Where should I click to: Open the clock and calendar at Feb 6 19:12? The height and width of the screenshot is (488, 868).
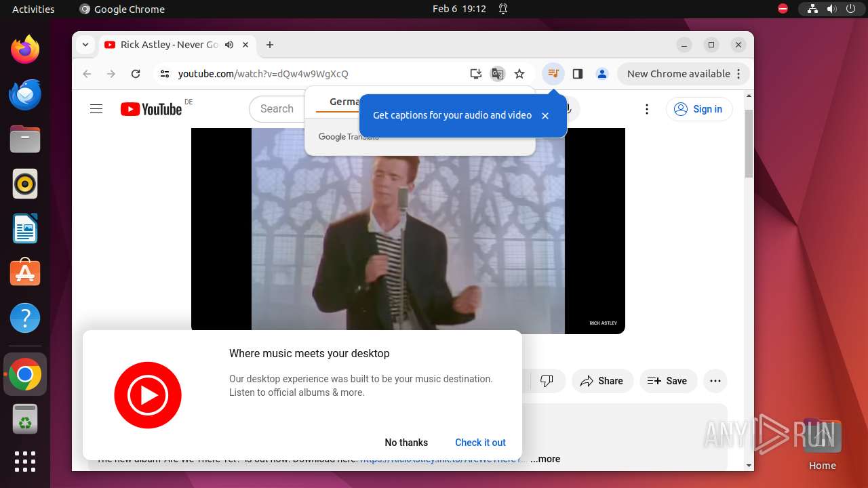tap(459, 9)
